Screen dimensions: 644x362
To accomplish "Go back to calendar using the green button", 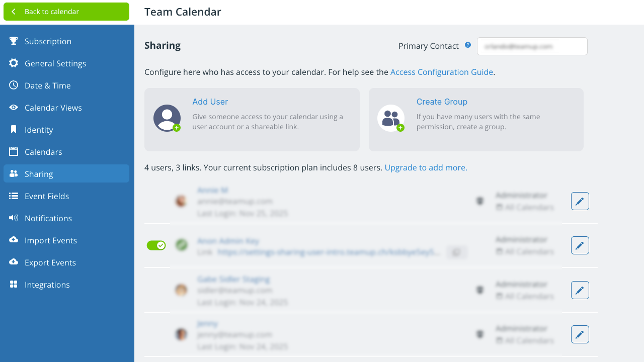I will 66,12.
